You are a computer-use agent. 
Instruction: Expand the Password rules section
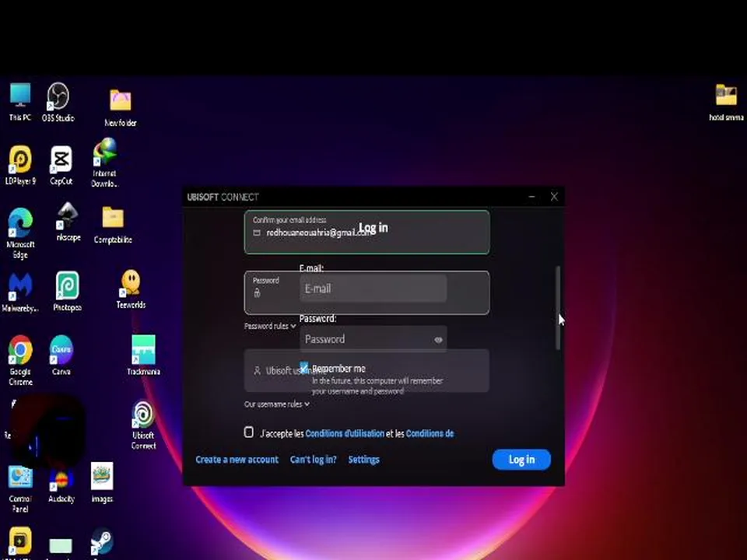[270, 326]
